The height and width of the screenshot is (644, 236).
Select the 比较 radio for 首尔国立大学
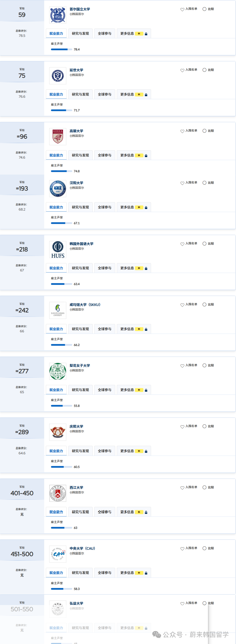click(x=204, y=9)
